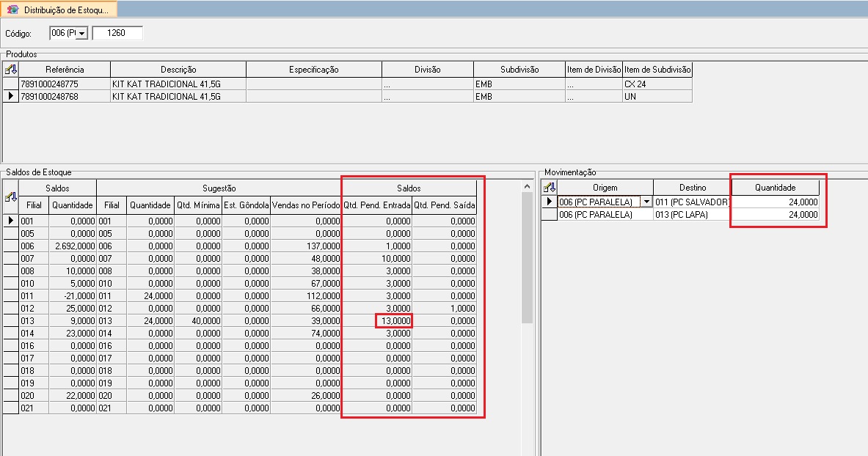The height and width of the screenshot is (456, 868).
Task: Click the Quantidade header in Movimentação
Action: (x=775, y=187)
